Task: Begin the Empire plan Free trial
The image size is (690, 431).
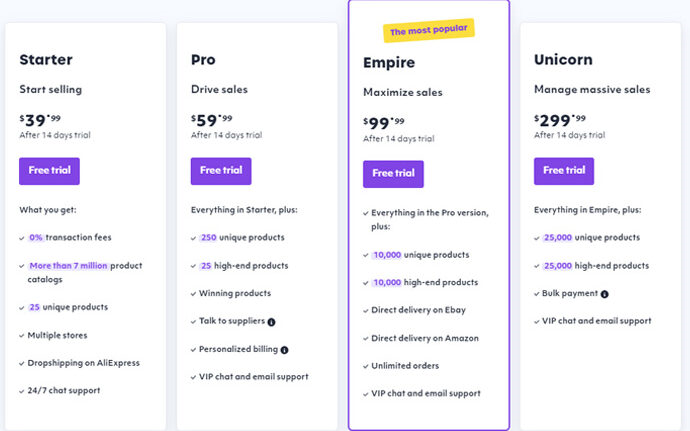Action: click(393, 174)
